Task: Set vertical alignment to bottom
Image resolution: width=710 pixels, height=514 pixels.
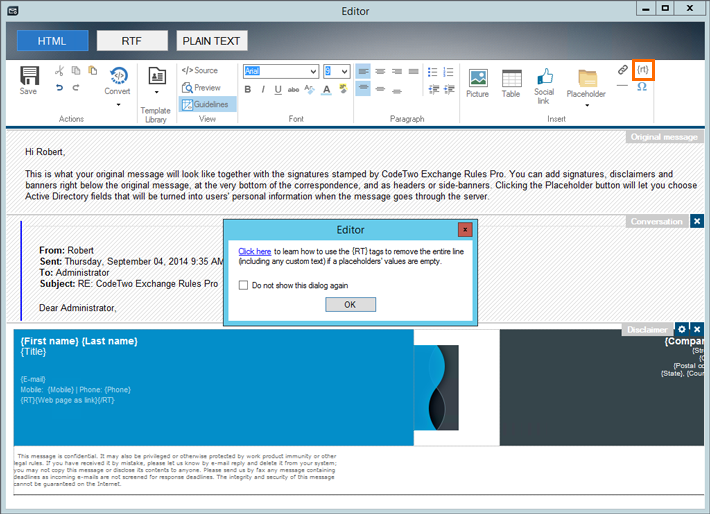Action: click(x=397, y=91)
